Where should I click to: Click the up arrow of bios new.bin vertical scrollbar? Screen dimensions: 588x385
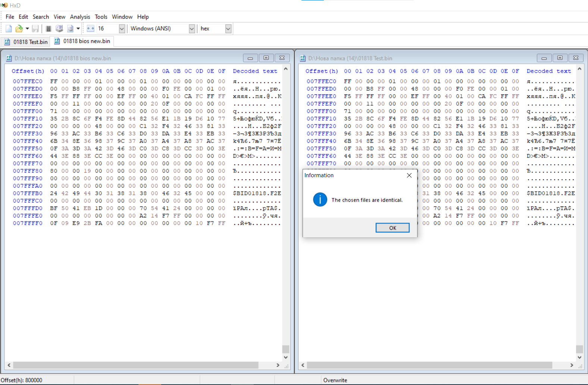[x=286, y=69]
